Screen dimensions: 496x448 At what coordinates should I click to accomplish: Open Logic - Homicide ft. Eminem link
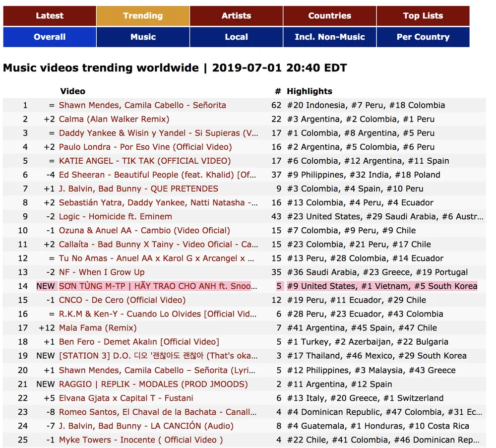(116, 216)
